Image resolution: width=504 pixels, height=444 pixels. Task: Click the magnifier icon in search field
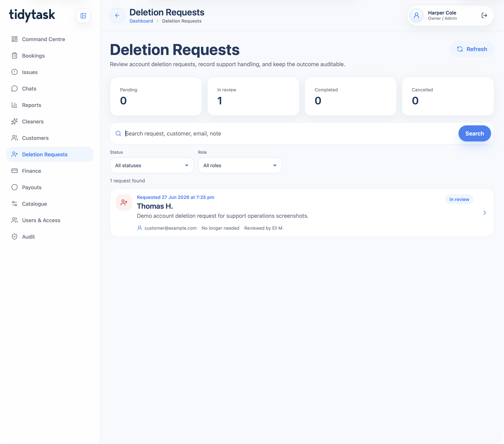118,133
